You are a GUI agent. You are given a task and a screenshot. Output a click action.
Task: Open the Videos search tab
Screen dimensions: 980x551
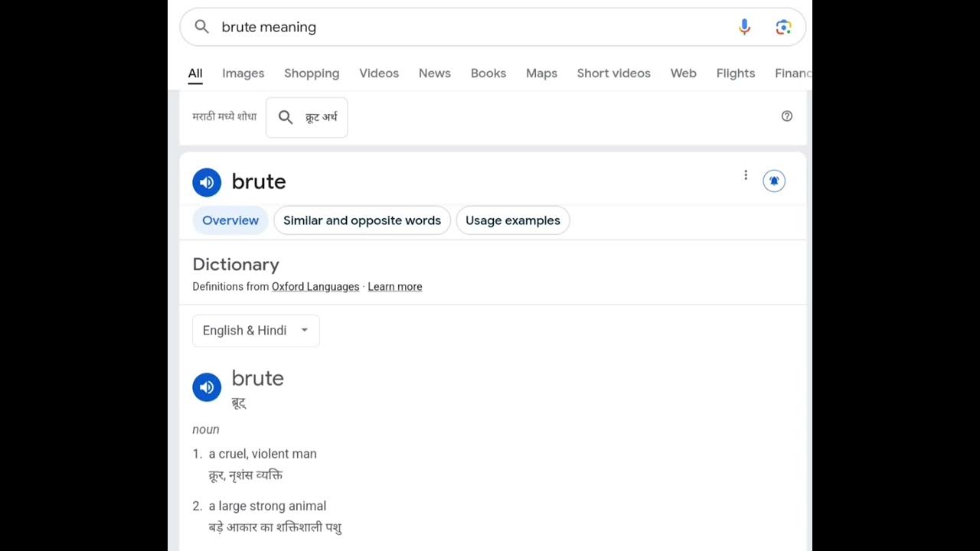coord(379,73)
